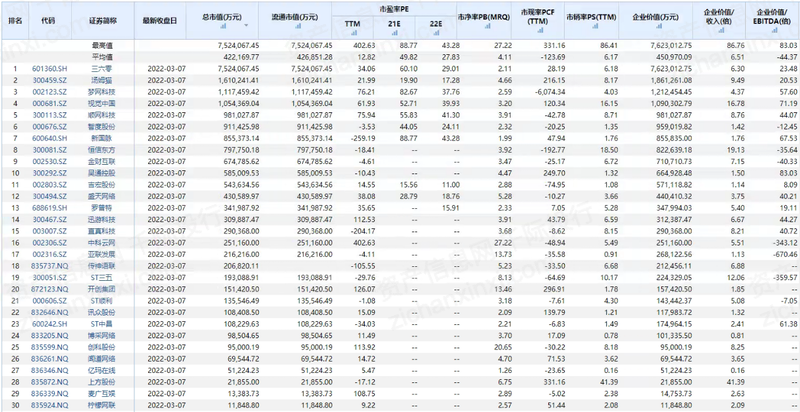Open security name 罗普特
Screen dimensions: 800x412
click(102, 208)
